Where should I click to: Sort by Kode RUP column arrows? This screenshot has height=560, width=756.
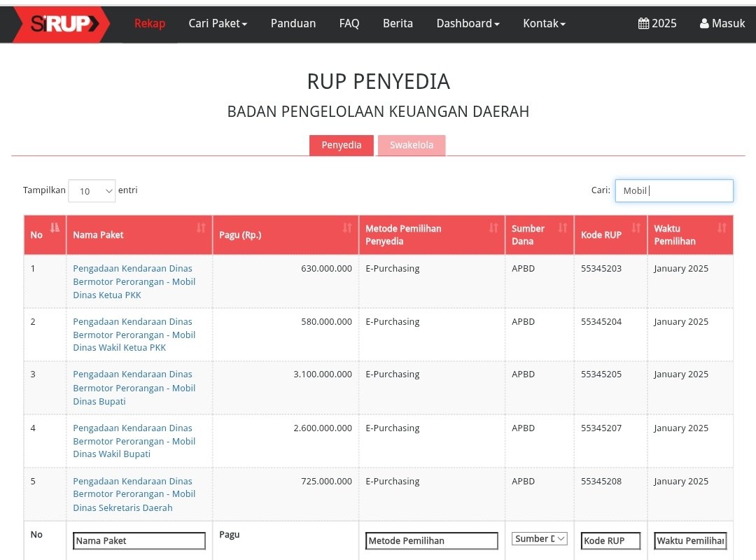tap(636, 227)
